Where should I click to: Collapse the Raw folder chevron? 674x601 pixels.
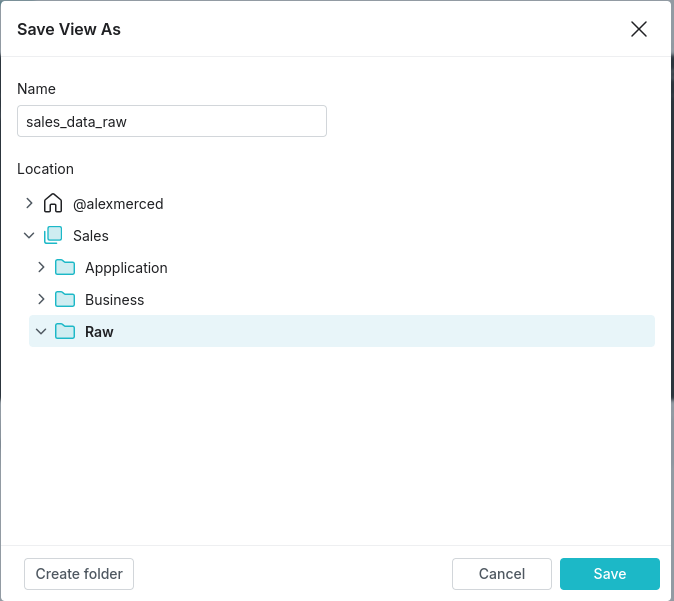pyautogui.click(x=41, y=331)
